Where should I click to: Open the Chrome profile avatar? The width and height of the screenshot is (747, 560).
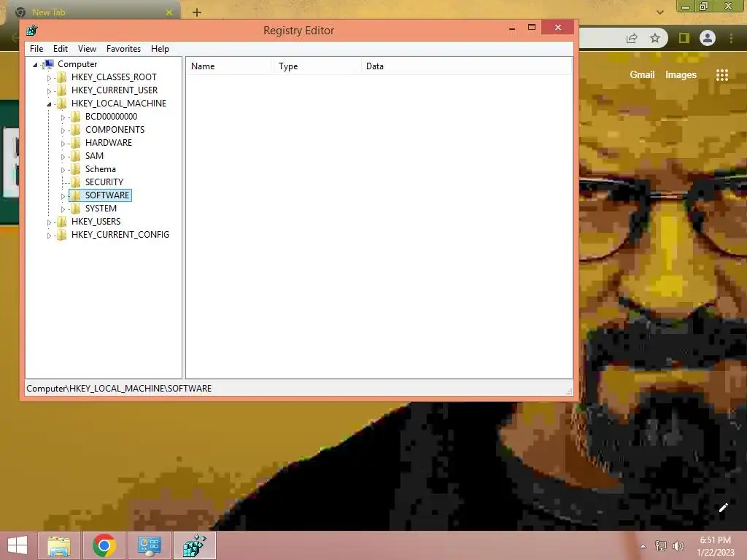(x=708, y=38)
